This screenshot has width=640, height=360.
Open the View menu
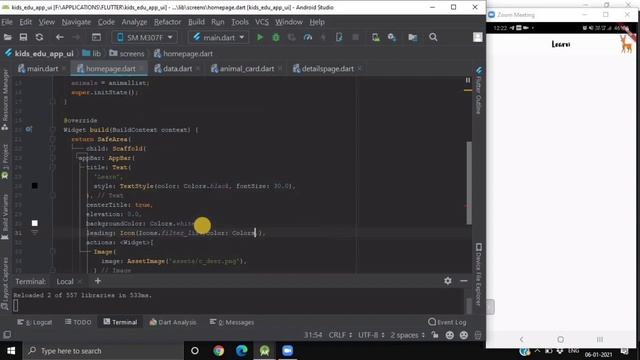pyautogui.click(x=47, y=22)
